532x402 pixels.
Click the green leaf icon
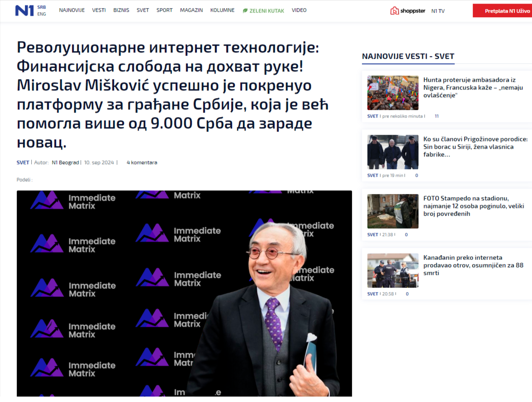point(245,11)
